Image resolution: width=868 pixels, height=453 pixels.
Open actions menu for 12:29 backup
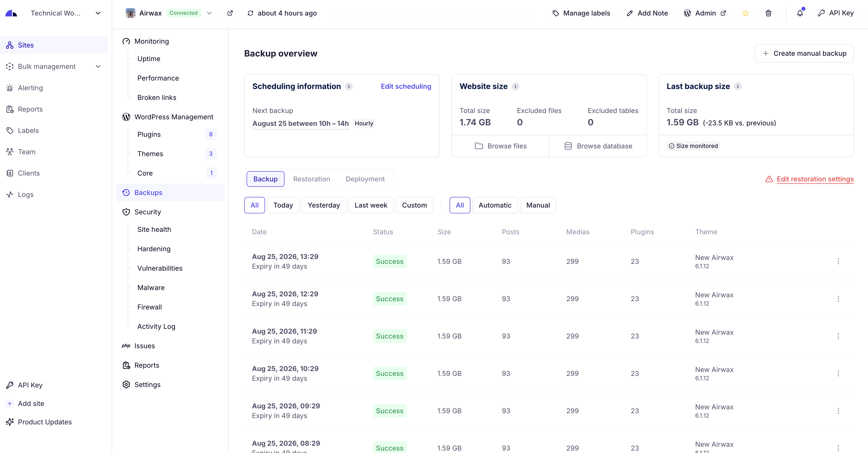click(838, 299)
